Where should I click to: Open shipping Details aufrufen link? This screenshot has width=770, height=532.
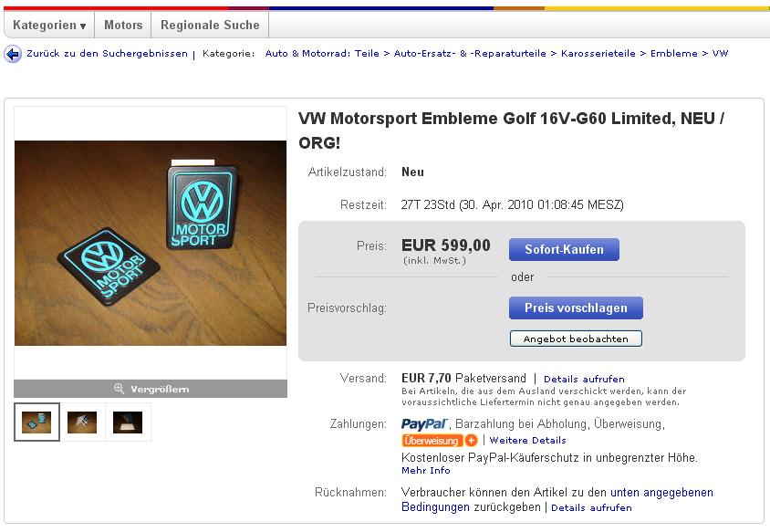(x=584, y=380)
